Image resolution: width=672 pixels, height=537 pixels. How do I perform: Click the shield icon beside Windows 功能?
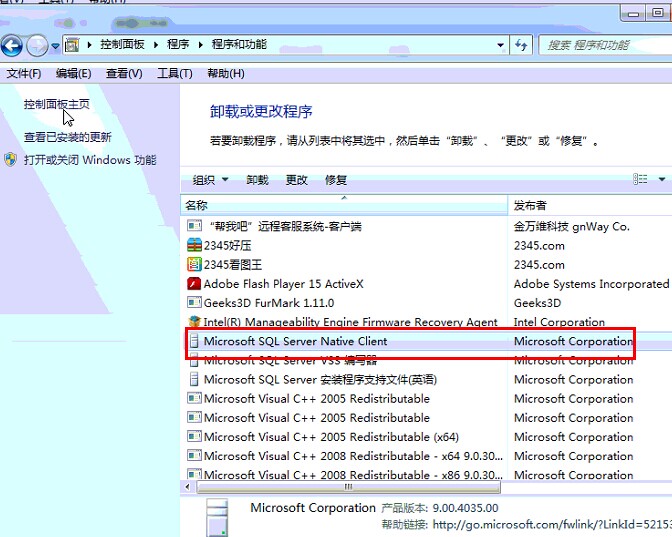[x=10, y=159]
